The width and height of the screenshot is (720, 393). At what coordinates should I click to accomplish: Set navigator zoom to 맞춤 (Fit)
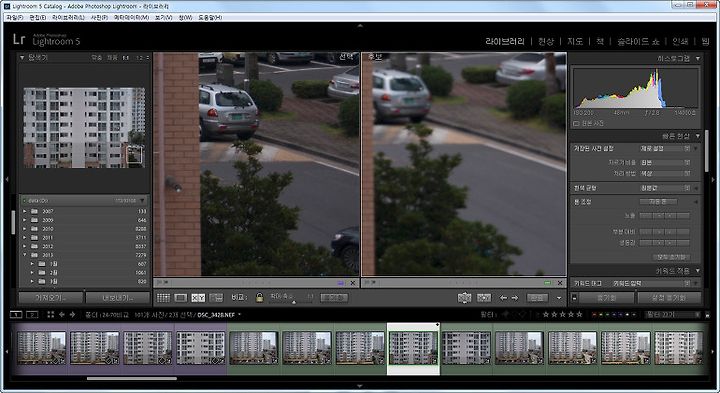point(96,58)
